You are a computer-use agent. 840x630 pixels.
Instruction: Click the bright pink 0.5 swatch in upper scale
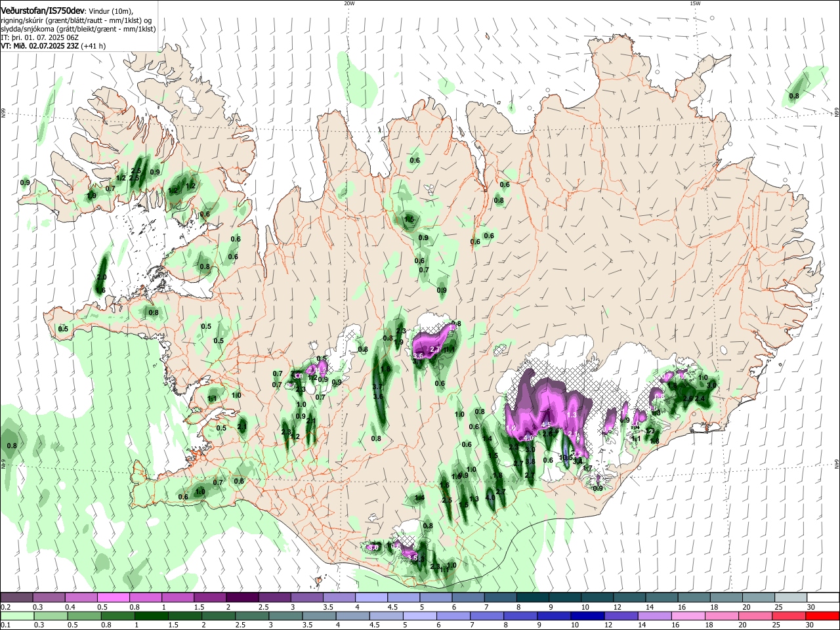tap(113, 598)
